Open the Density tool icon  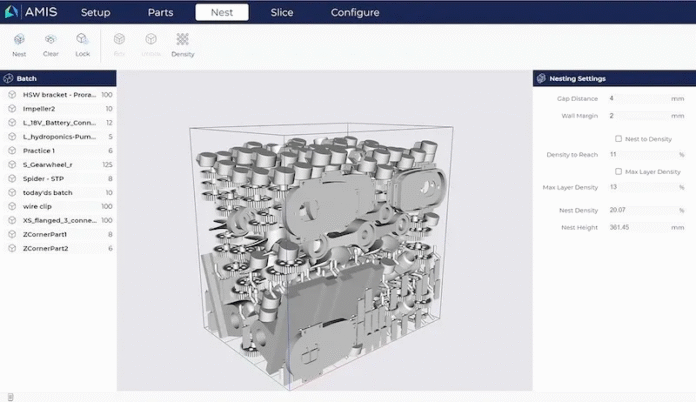(182, 39)
